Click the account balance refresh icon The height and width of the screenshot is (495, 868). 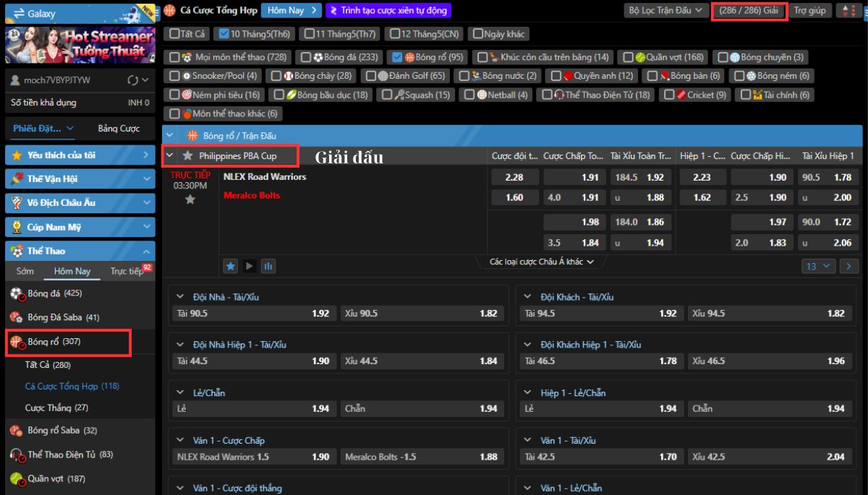tap(133, 80)
